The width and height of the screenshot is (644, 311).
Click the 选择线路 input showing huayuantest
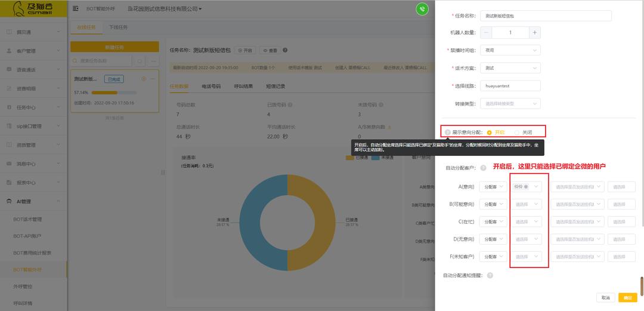pyautogui.click(x=510, y=86)
